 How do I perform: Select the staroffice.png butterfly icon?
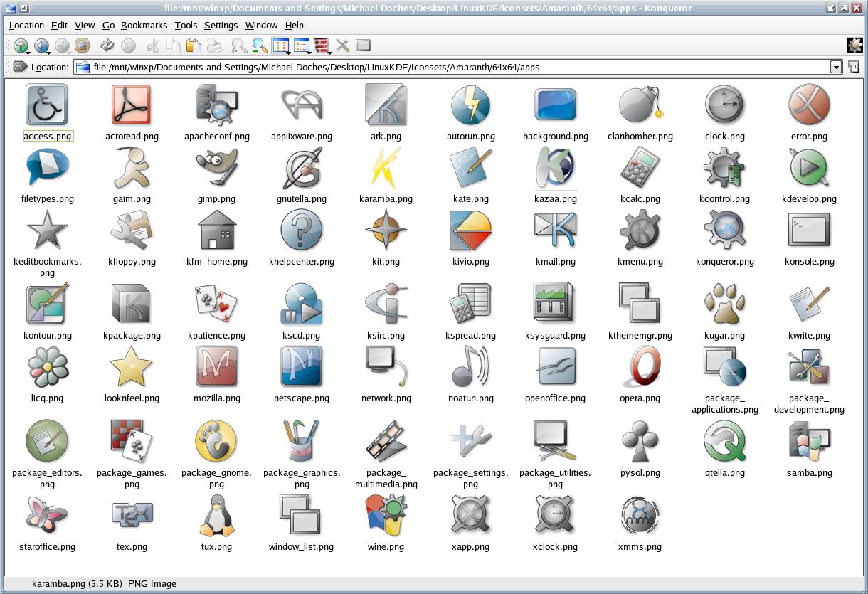pos(47,516)
